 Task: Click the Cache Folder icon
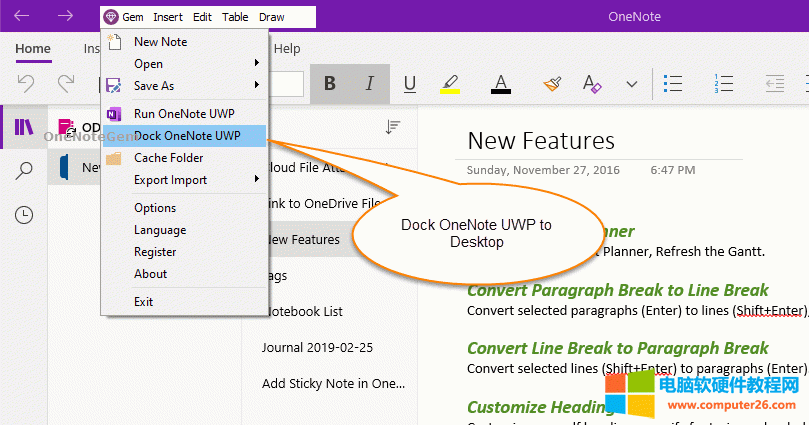114,158
